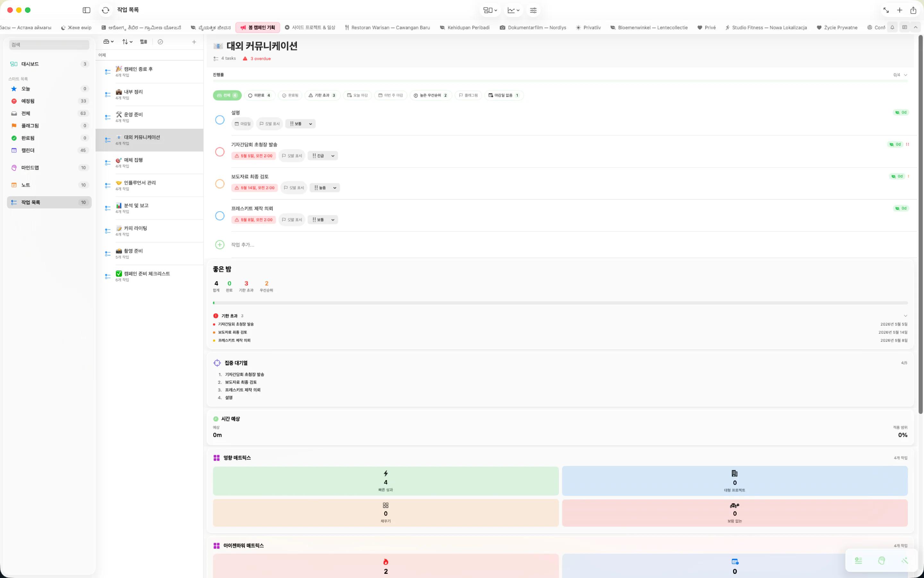Image resolution: width=924 pixels, height=578 pixels.
Task: Click the expand fullscreen arrows icon
Action: [x=886, y=10]
